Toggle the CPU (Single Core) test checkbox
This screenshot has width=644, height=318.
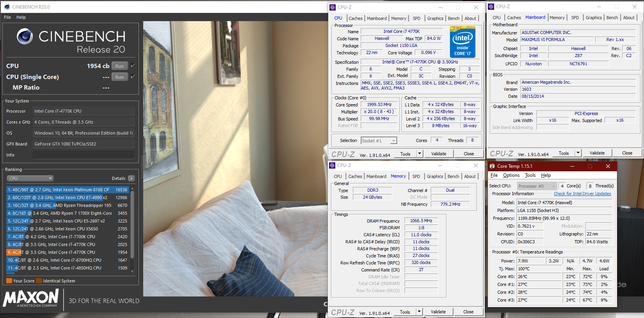click(133, 77)
